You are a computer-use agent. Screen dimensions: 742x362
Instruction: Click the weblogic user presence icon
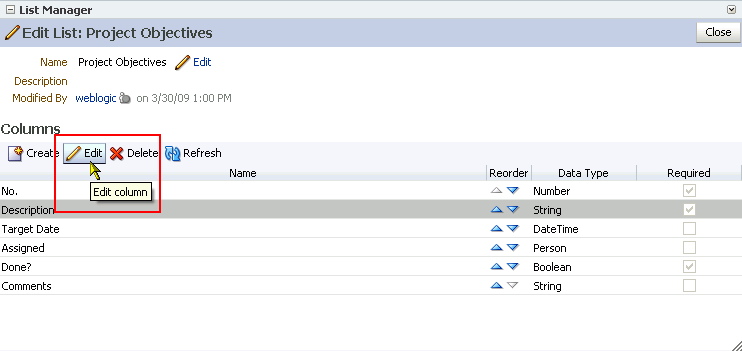pyautogui.click(x=124, y=98)
